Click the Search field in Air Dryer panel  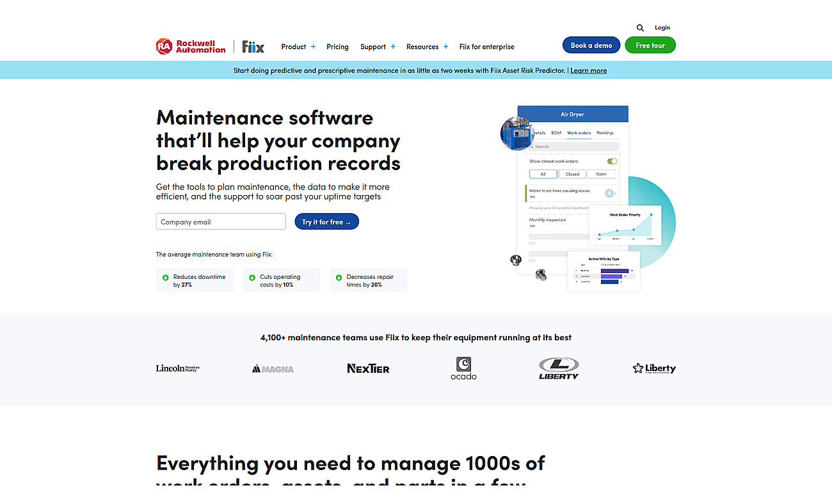coord(573,146)
